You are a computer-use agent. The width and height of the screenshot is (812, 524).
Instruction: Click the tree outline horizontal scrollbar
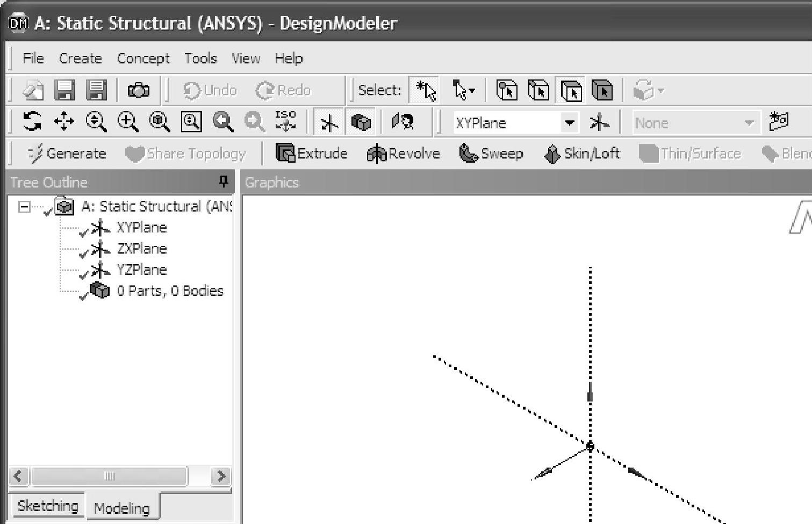(x=109, y=476)
